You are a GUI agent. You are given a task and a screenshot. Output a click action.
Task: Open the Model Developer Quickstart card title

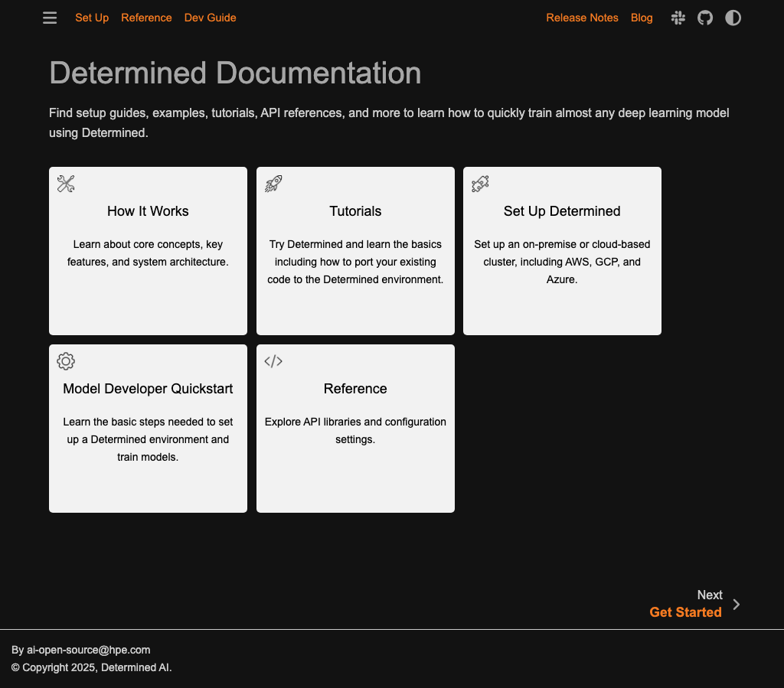click(148, 389)
